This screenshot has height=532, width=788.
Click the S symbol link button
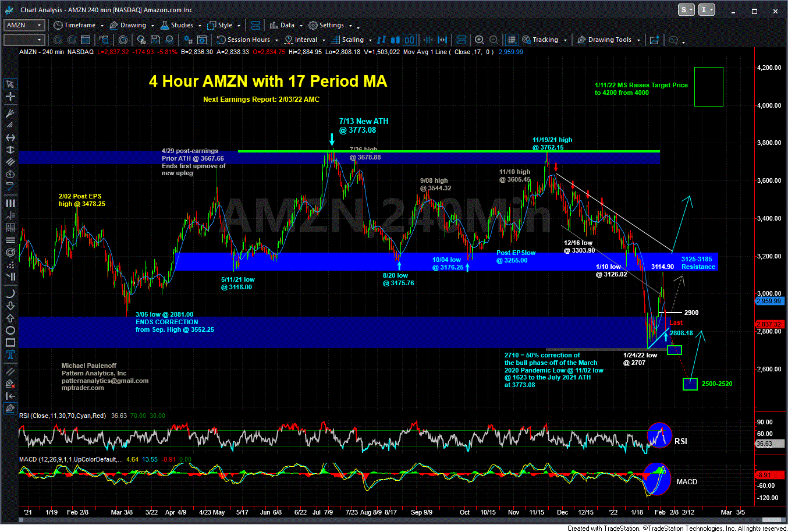686,10
